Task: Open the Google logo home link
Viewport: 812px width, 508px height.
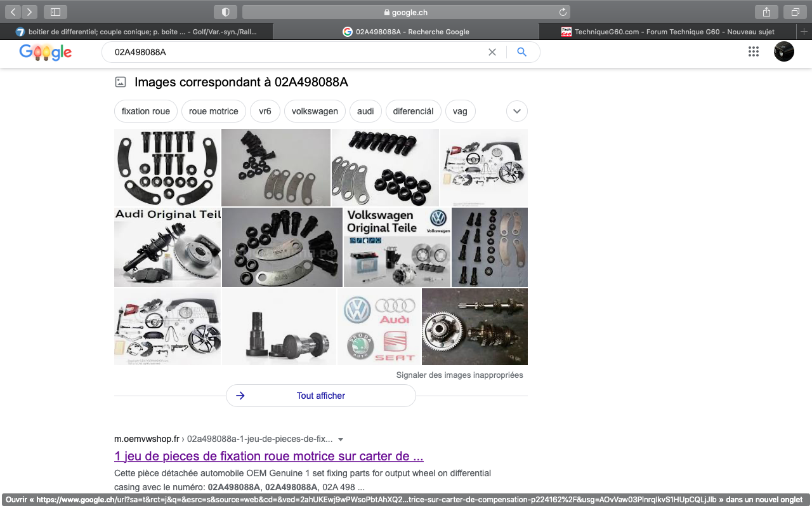Action: tap(46, 53)
